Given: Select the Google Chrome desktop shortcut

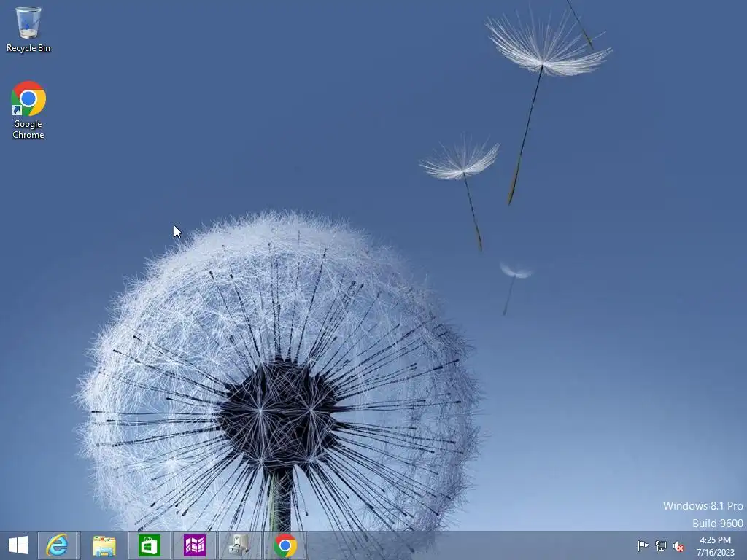Looking at the screenshot, I should coord(28,110).
